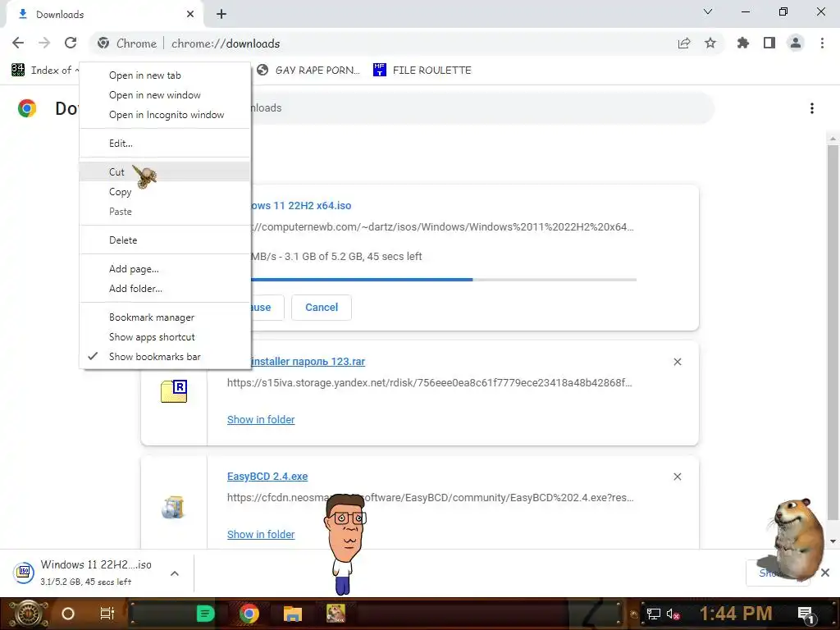Click the page vertical scrollbar thumb
The height and width of the screenshot is (630, 840).
tap(833, 332)
